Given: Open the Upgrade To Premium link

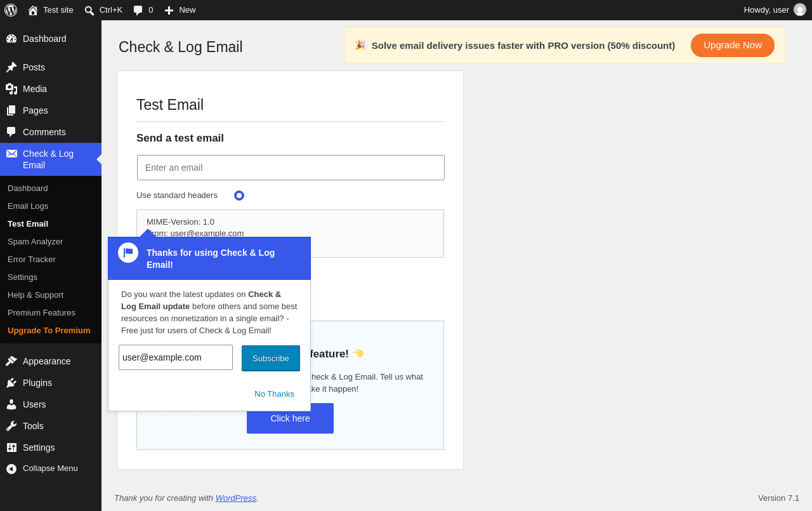Looking at the screenshot, I should (49, 331).
